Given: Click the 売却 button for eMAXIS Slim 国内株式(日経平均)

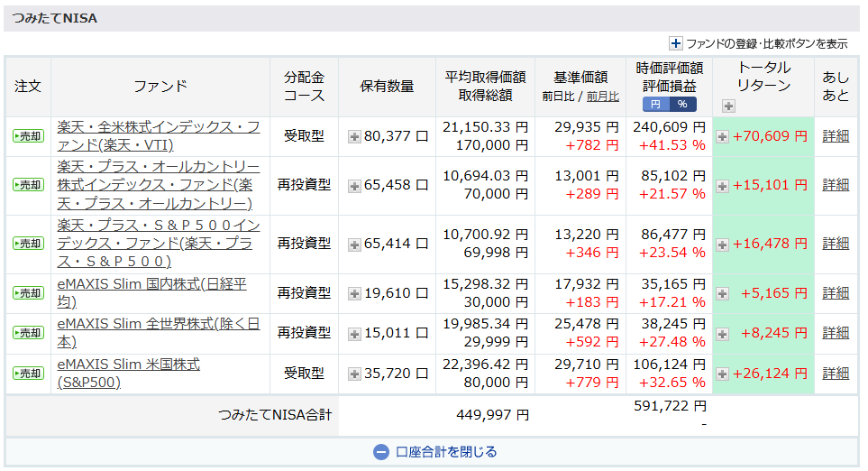Looking at the screenshot, I should coord(28,293).
